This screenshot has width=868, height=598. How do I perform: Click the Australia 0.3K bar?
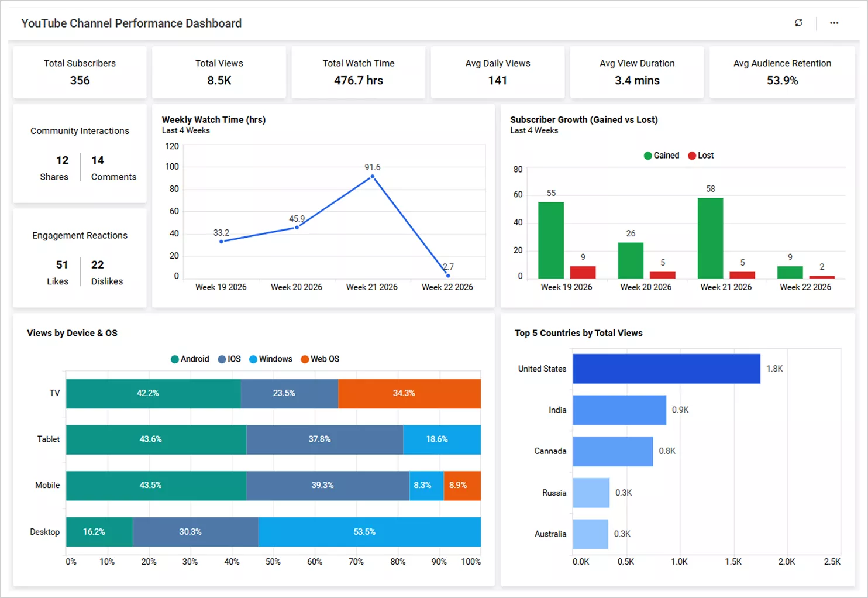click(x=590, y=534)
